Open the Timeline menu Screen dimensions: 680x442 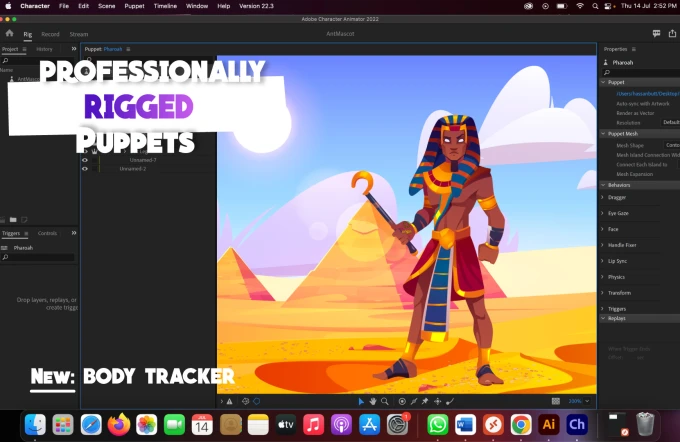pyautogui.click(x=165, y=6)
